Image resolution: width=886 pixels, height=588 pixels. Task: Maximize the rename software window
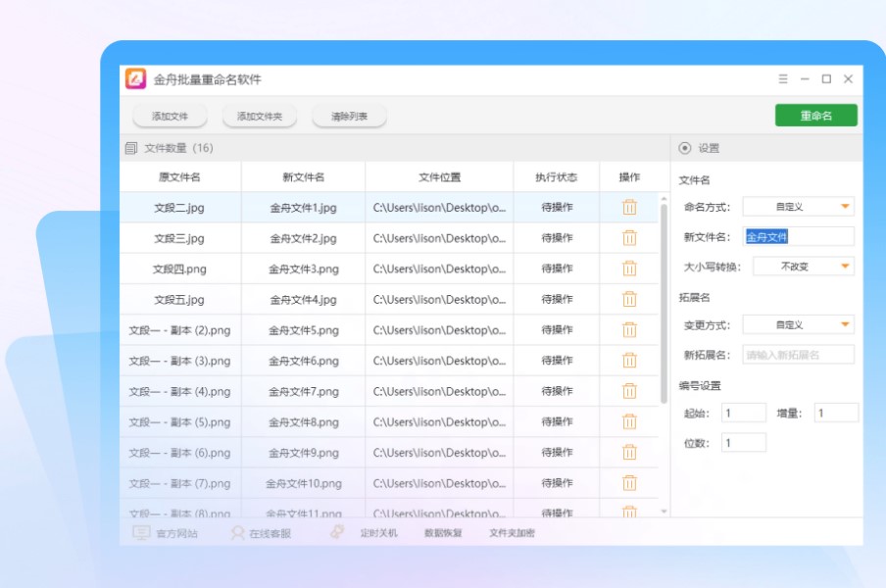click(x=826, y=79)
